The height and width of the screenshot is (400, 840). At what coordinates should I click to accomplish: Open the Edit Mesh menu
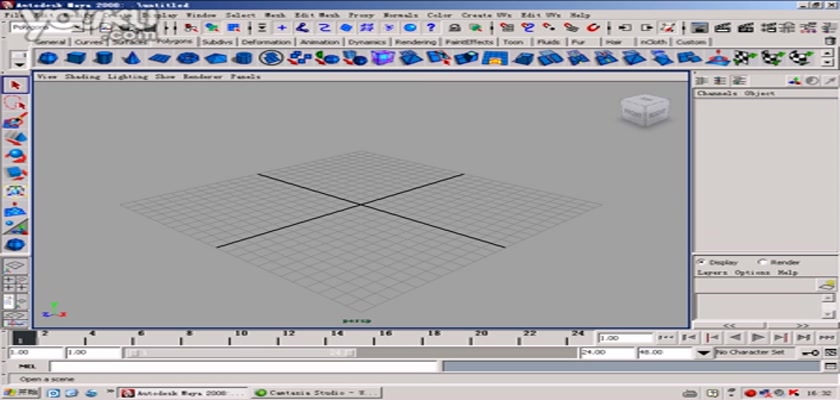point(317,15)
